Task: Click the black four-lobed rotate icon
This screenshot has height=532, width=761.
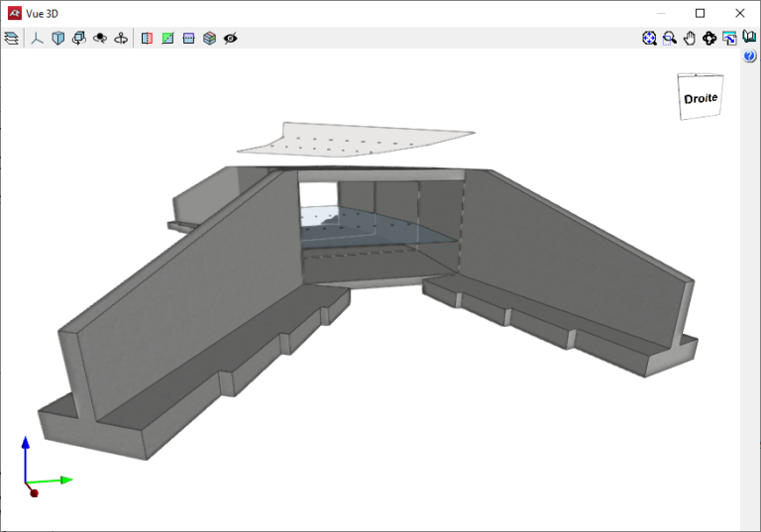Action: tap(709, 38)
